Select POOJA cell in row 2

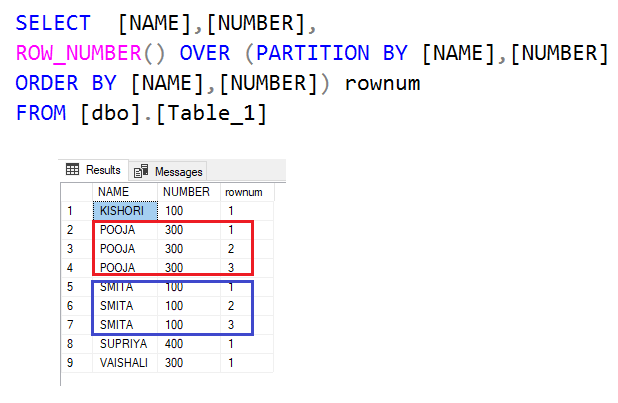(125, 229)
